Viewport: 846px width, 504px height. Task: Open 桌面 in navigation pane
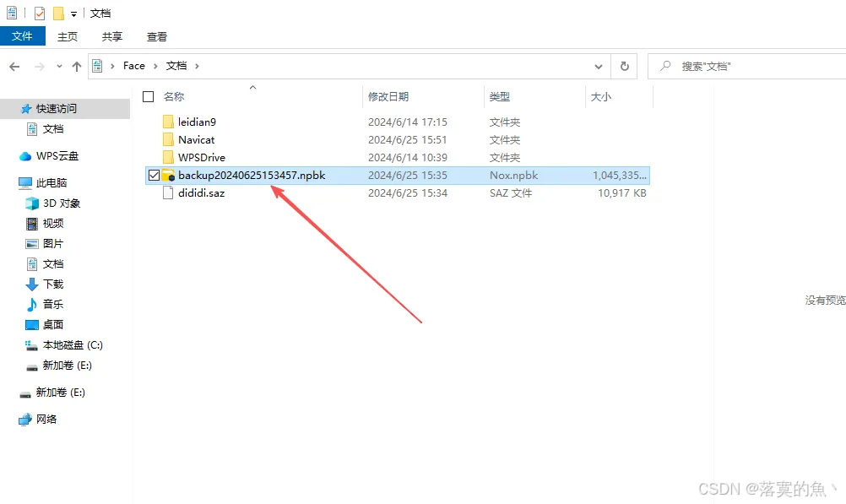click(53, 325)
